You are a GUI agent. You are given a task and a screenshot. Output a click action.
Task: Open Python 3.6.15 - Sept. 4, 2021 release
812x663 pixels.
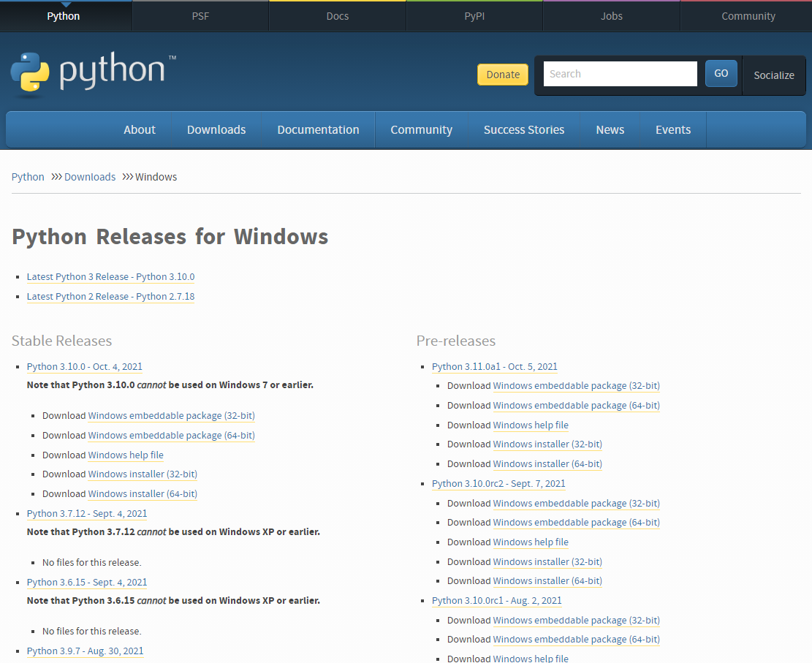87,582
